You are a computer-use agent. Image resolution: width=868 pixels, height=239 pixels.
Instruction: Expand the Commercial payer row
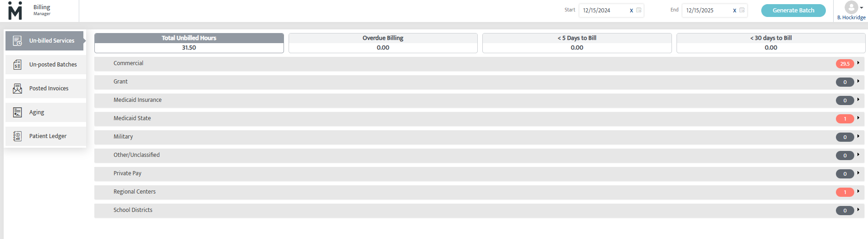(858, 63)
